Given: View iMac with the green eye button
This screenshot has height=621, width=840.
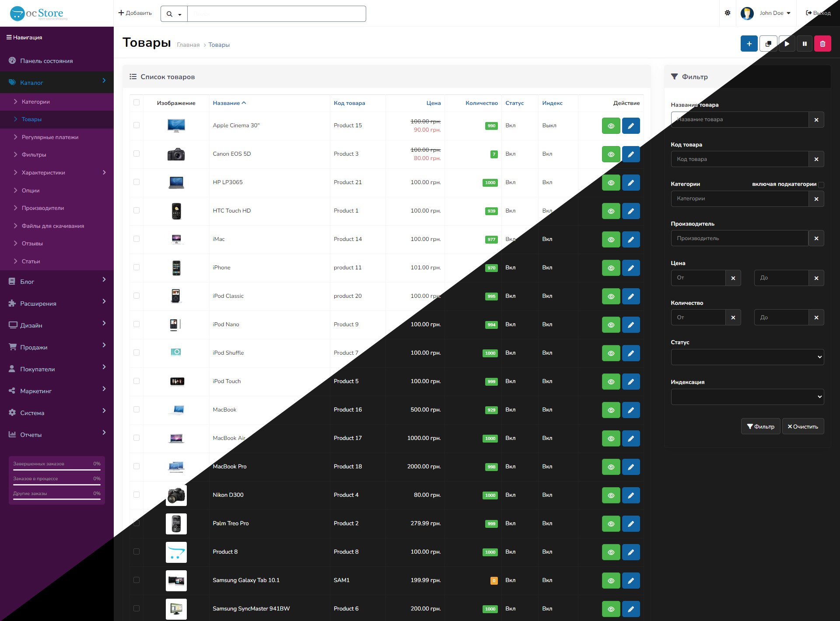Looking at the screenshot, I should pyautogui.click(x=611, y=240).
